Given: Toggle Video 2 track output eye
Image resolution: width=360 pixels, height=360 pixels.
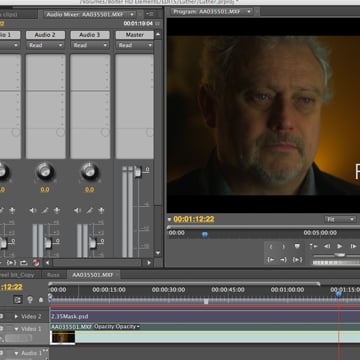Looking at the screenshot, I should click(x=2, y=316).
